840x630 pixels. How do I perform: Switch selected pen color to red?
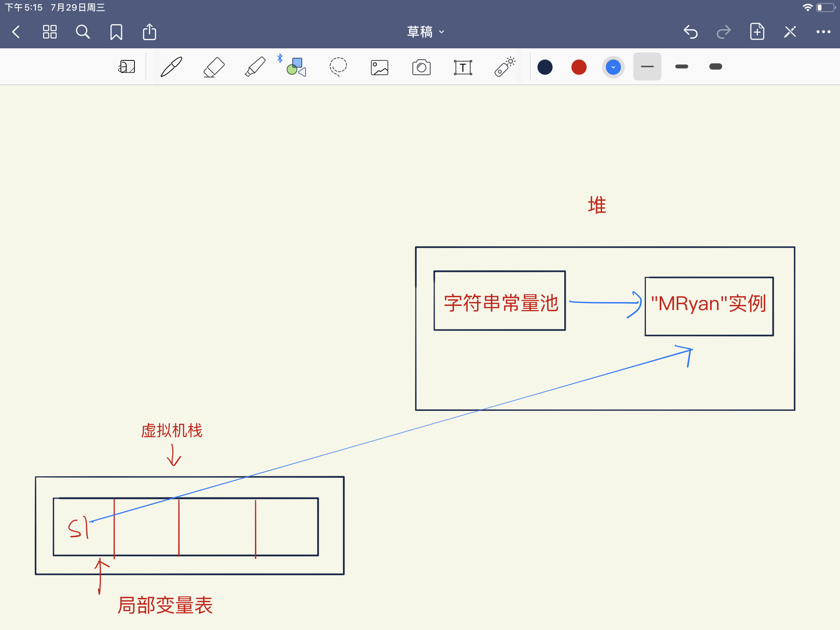pyautogui.click(x=579, y=67)
